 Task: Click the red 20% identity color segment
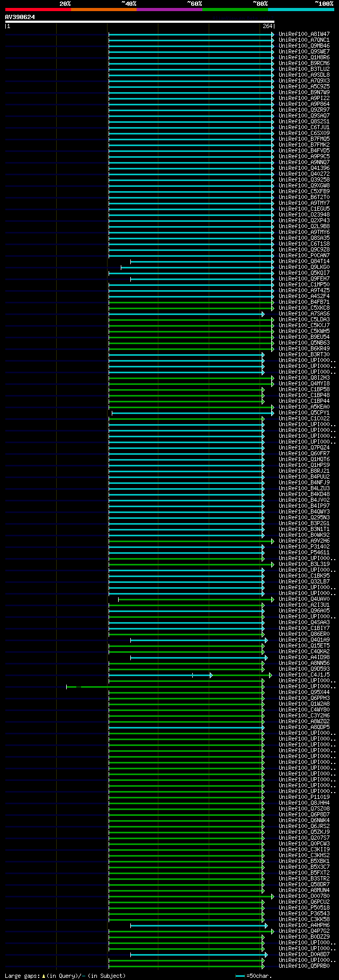38,9
